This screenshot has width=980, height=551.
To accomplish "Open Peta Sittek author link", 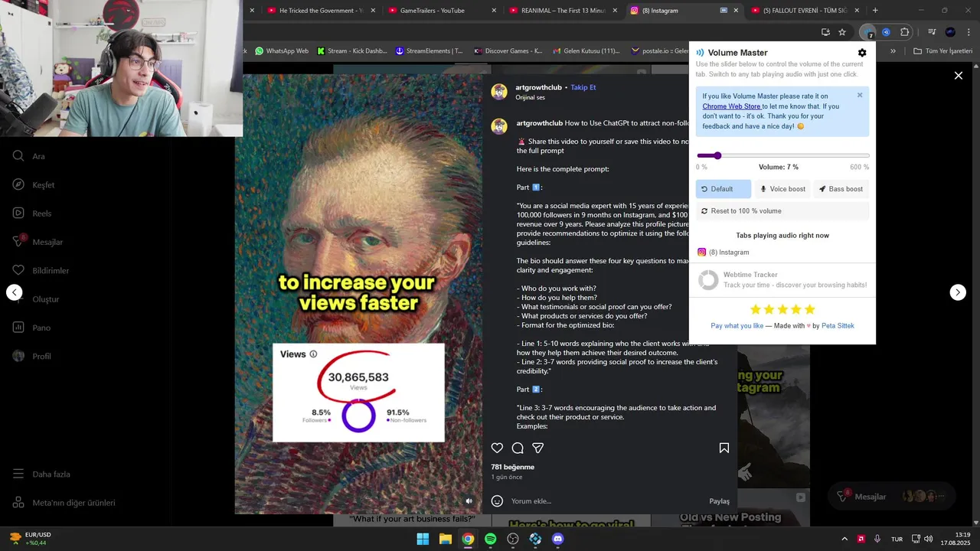I will click(838, 326).
